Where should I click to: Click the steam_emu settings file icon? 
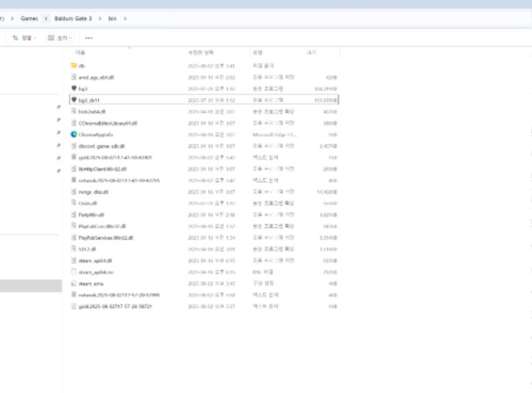pos(74,283)
